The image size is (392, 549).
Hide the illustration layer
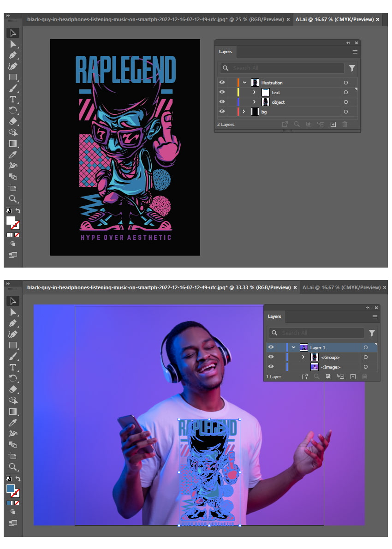[222, 83]
